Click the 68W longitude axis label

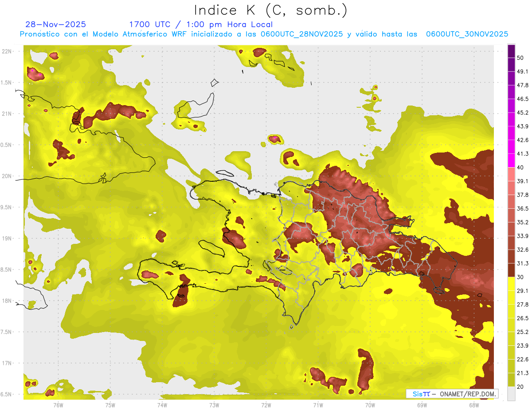(474, 405)
